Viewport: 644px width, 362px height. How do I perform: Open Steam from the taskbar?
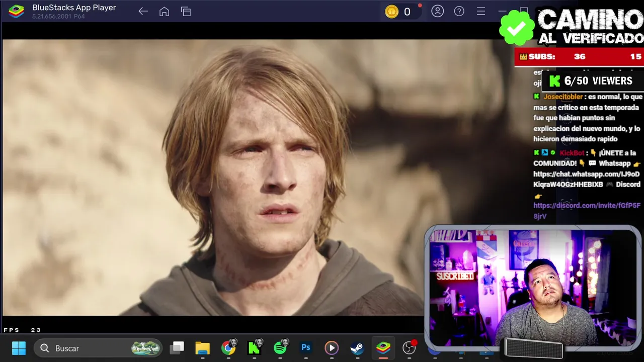pos(357,348)
